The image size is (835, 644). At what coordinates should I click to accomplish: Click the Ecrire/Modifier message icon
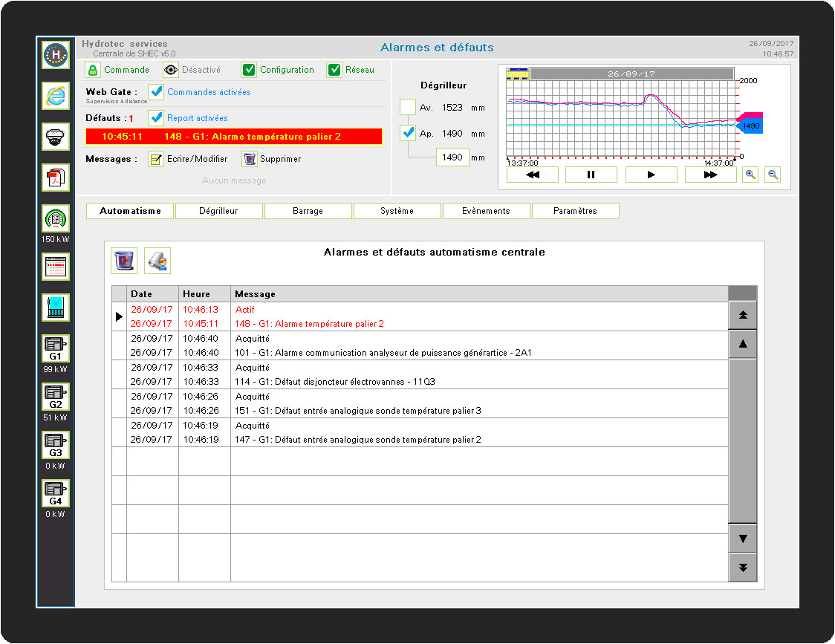tap(156, 159)
